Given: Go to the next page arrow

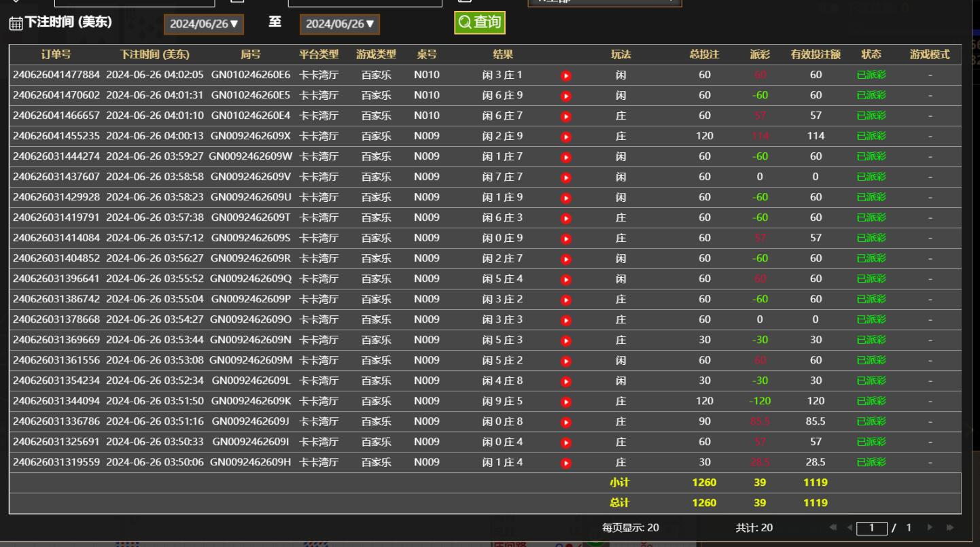Looking at the screenshot, I should [x=930, y=527].
